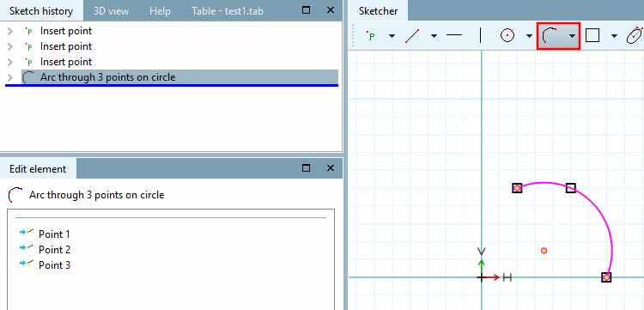Select the Arc tool in toolbar
644x310 pixels.
coord(550,36)
